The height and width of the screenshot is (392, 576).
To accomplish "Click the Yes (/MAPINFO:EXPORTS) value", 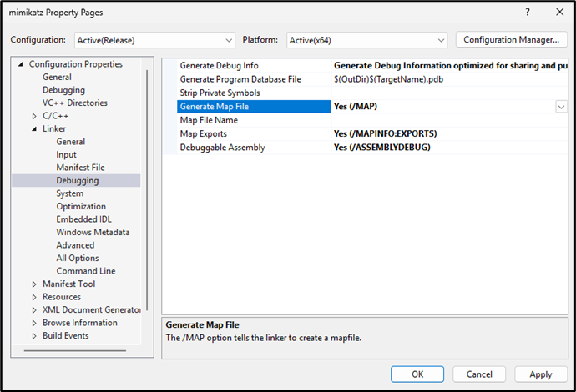I will click(x=385, y=133).
